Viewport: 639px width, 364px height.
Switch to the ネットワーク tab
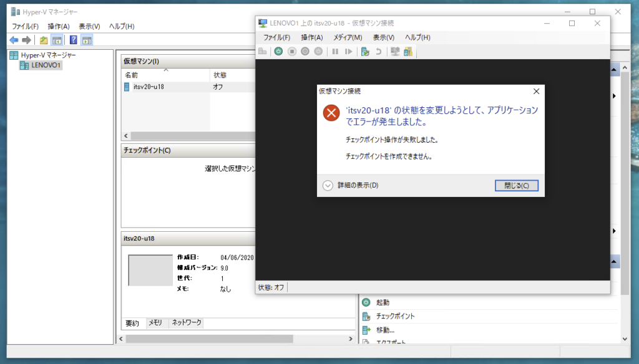click(x=187, y=323)
